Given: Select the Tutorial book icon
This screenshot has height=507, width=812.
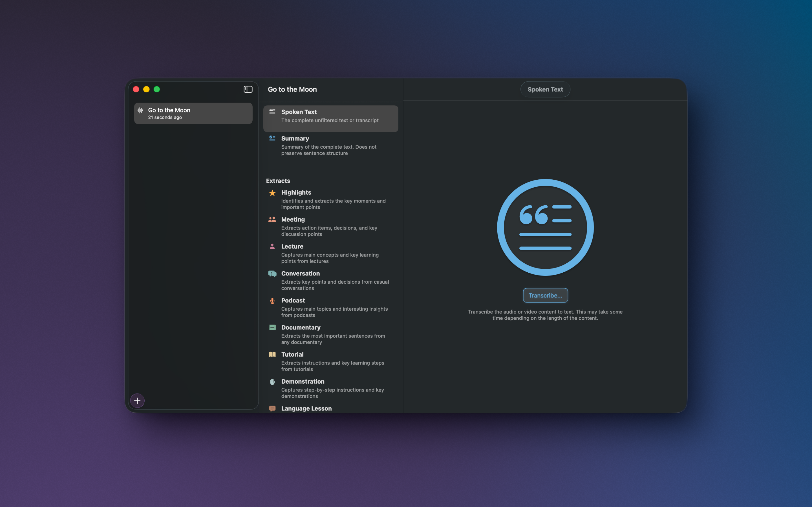Looking at the screenshot, I should pyautogui.click(x=272, y=354).
